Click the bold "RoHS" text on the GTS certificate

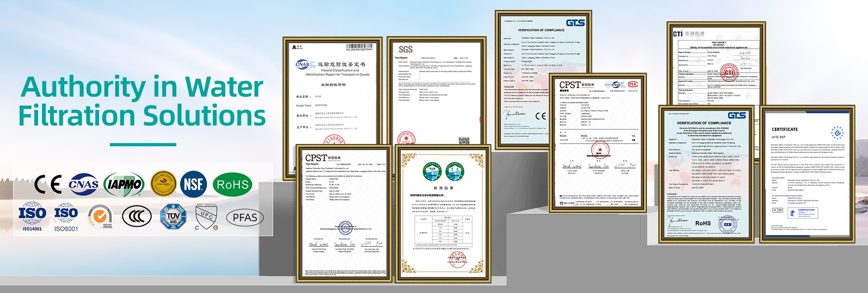pyautogui.click(x=703, y=223)
